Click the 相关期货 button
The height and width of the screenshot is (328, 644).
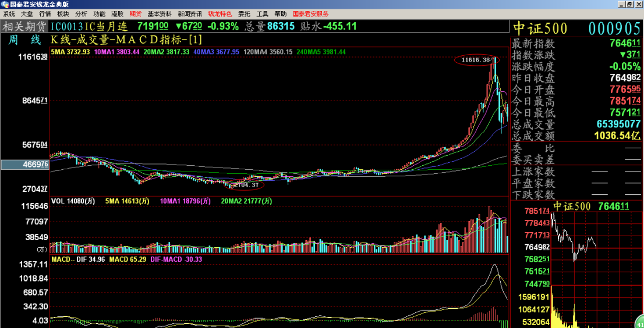(x=24, y=27)
